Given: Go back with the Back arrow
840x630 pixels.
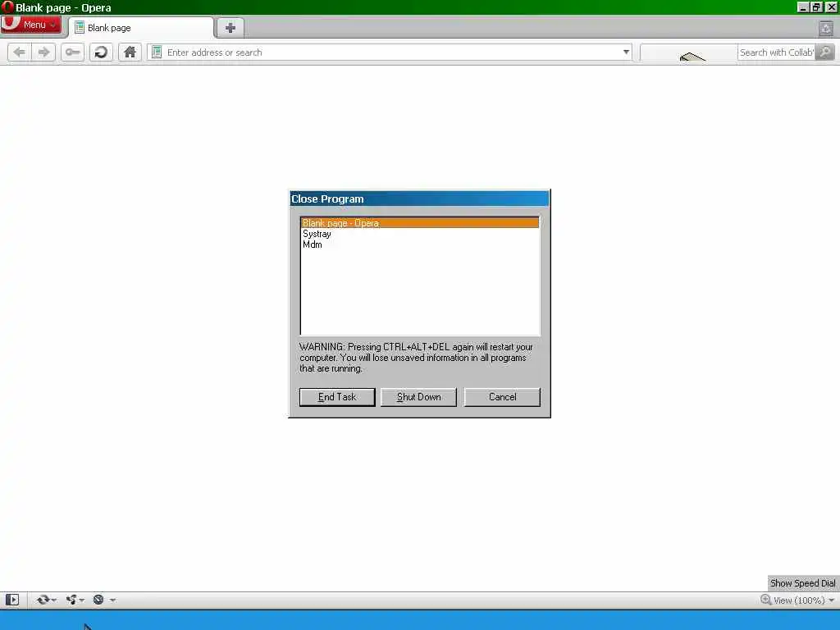Looking at the screenshot, I should point(20,52).
